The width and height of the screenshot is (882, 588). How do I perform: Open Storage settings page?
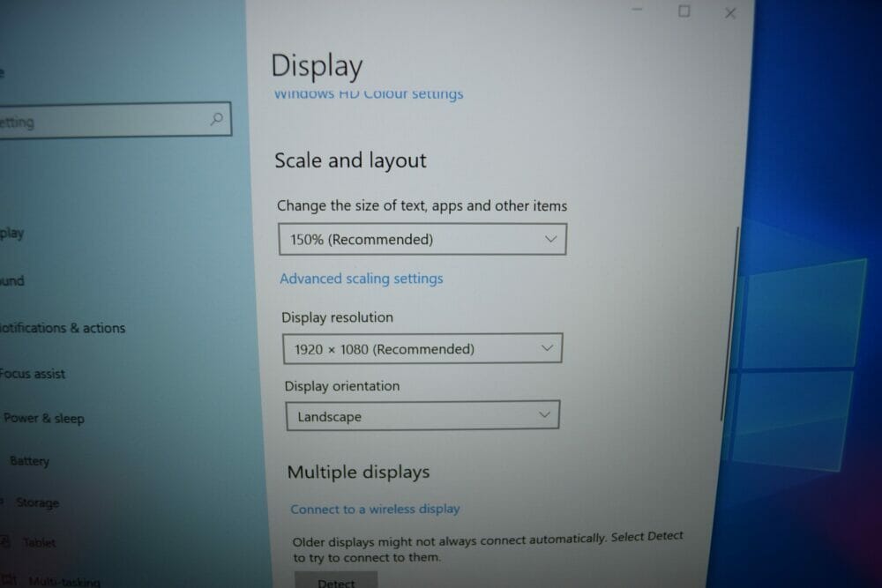[x=38, y=502]
